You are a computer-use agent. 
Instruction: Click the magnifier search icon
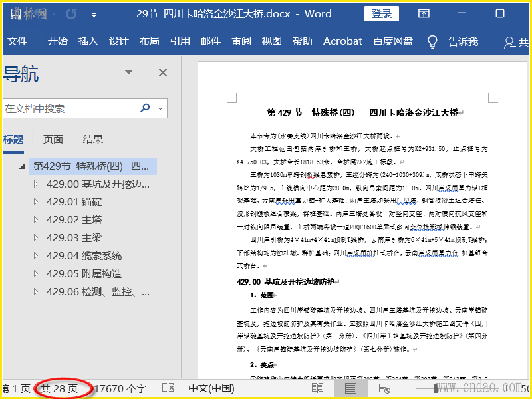(145, 108)
